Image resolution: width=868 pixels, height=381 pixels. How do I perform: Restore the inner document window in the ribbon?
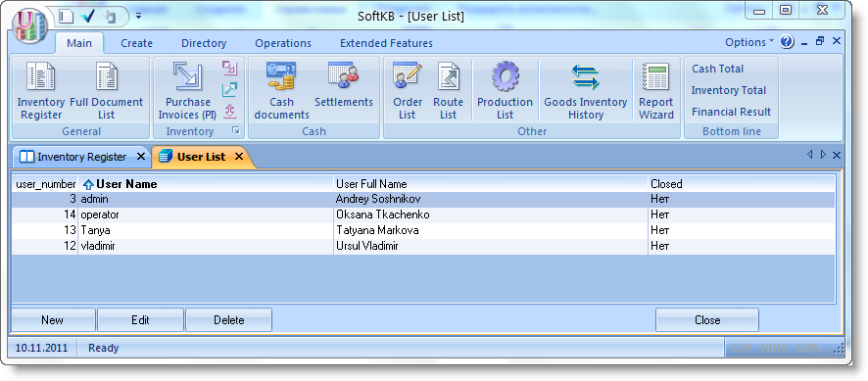coord(820,41)
